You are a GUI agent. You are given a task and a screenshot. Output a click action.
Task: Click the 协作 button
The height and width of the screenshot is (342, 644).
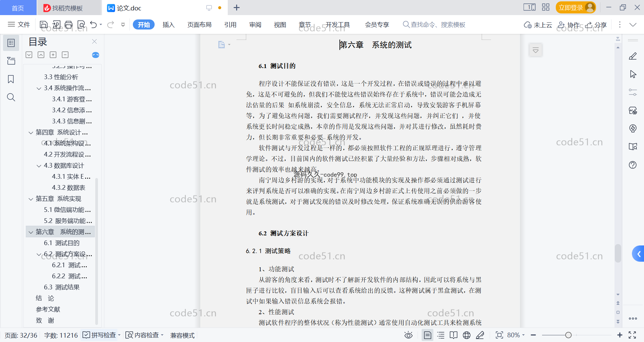click(569, 25)
